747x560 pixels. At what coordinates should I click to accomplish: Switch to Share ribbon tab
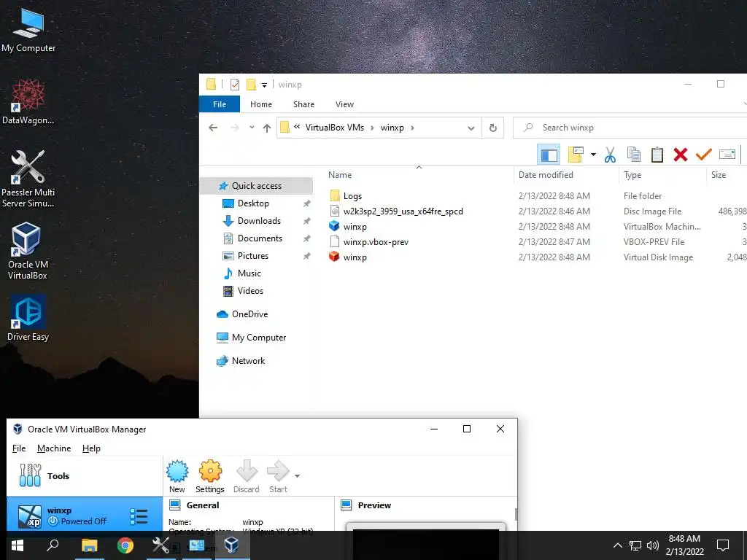pos(303,104)
